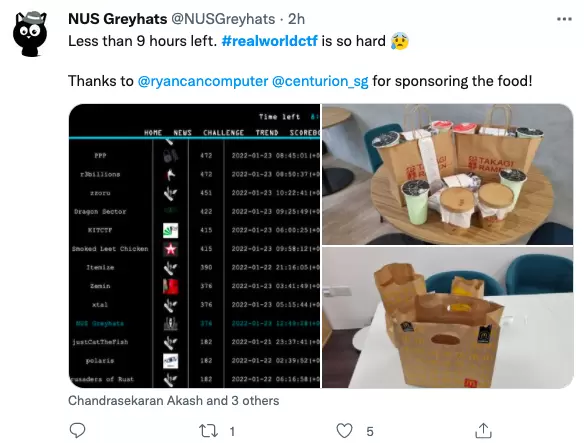Retweet using the arrows icon
Image resolution: width=584 pixels, height=443 pixels.
click(x=208, y=431)
